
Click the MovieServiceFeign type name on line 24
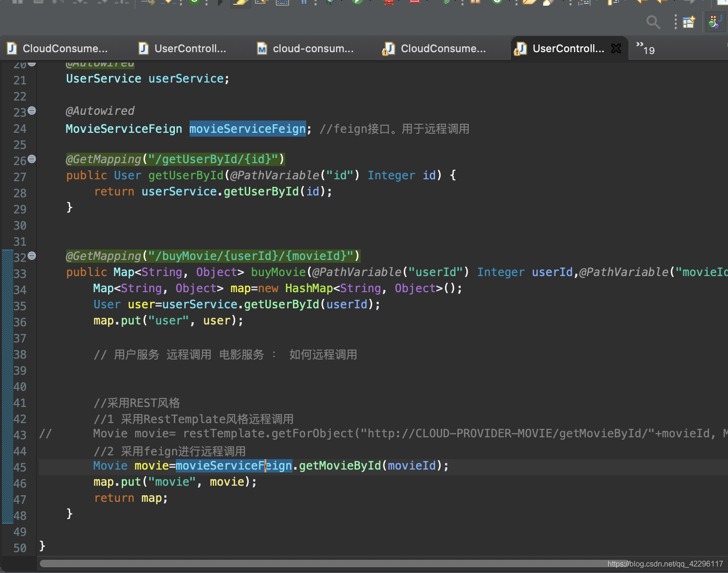124,129
